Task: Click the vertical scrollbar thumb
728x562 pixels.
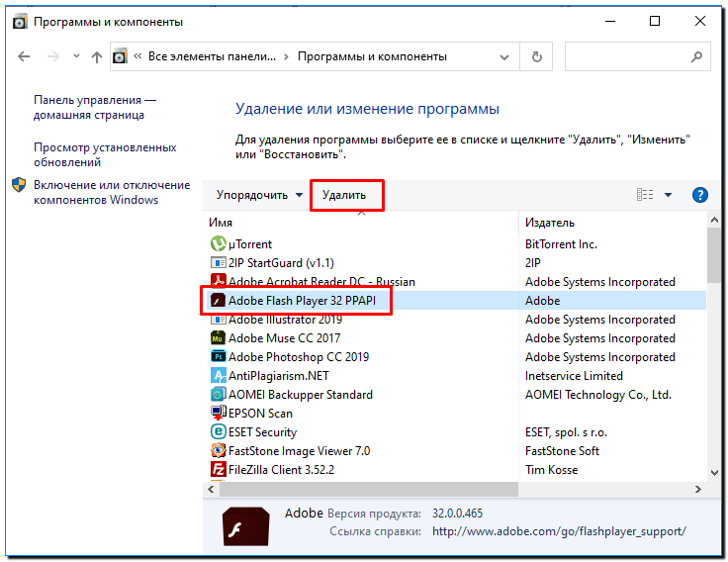Action: [714, 255]
